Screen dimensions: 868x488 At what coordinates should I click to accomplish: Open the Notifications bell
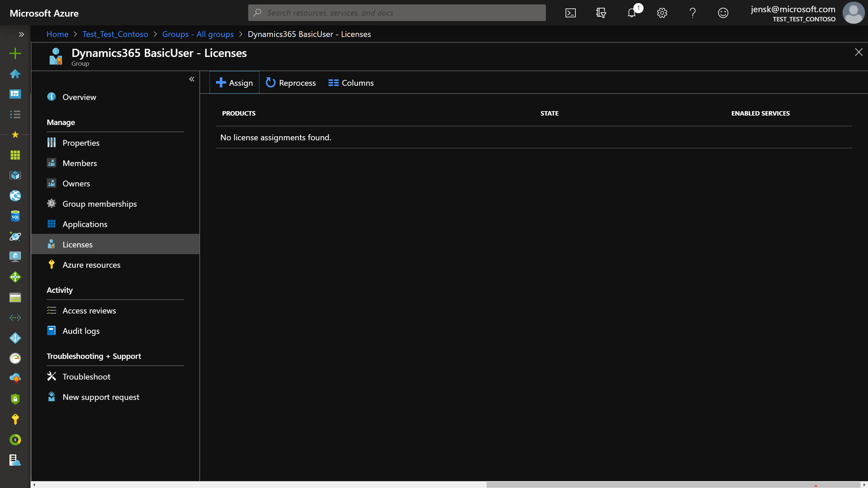click(x=631, y=13)
